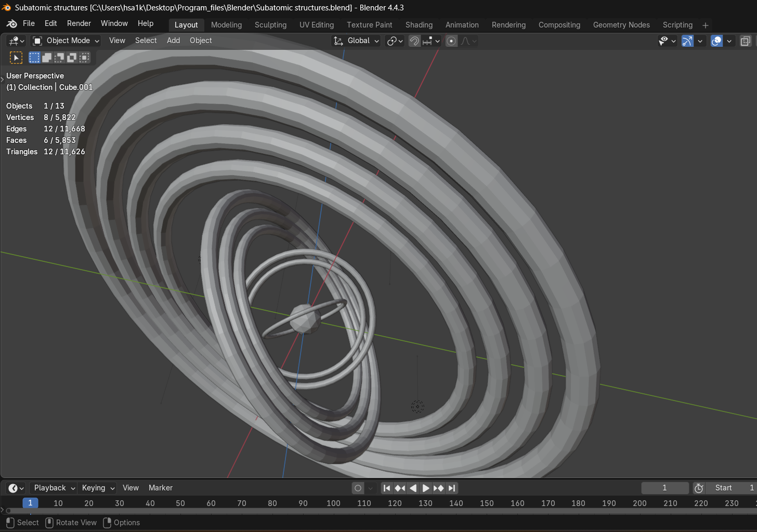Click the Blender logo menu icon
757x532 pixels.
(12, 24)
